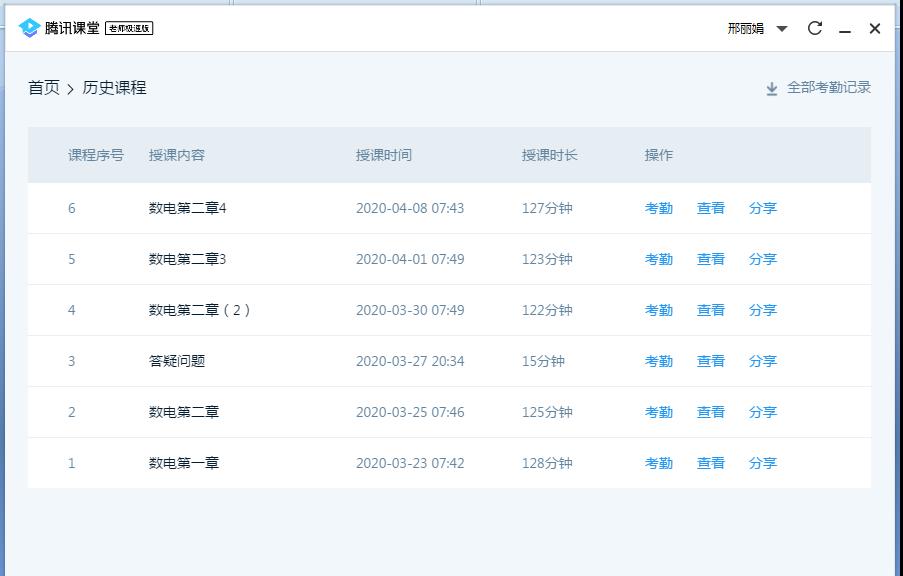Go to 首页 in the breadcrumb
The width and height of the screenshot is (903, 576).
pos(44,88)
